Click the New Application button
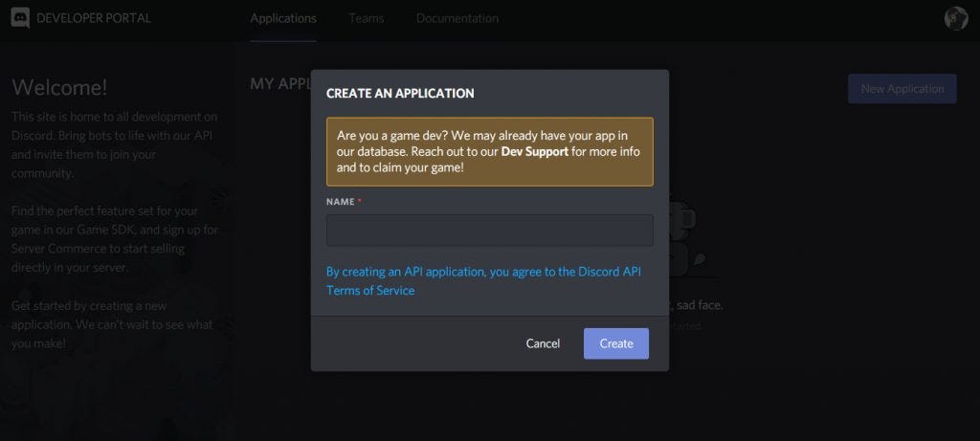Screen dimensions: 980x441 (x=902, y=89)
